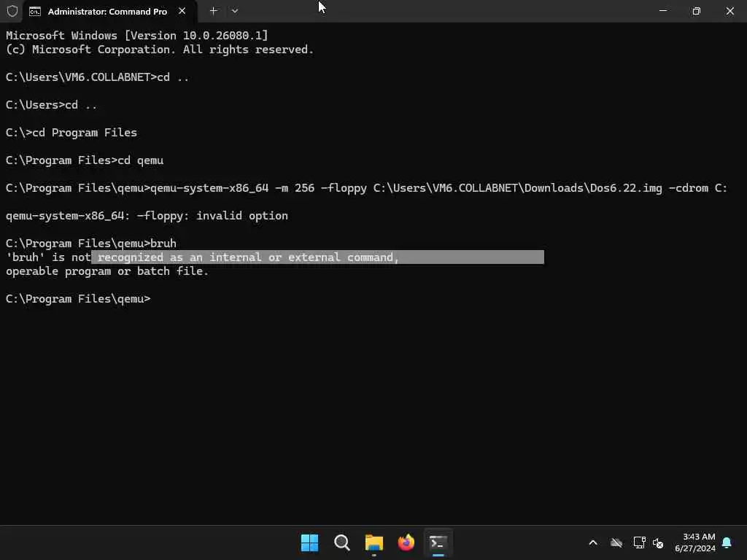Open a new terminal tab
The height and width of the screenshot is (560, 747).
[x=214, y=10]
